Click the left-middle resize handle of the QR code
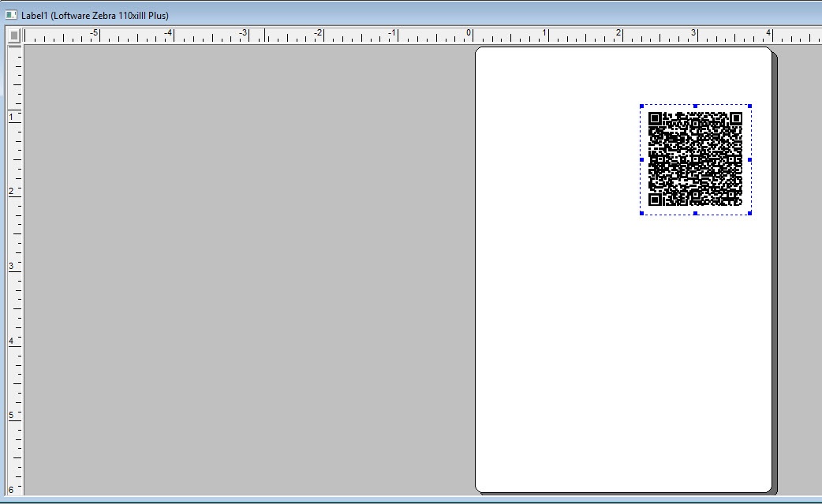The width and height of the screenshot is (822, 504). pos(641,160)
